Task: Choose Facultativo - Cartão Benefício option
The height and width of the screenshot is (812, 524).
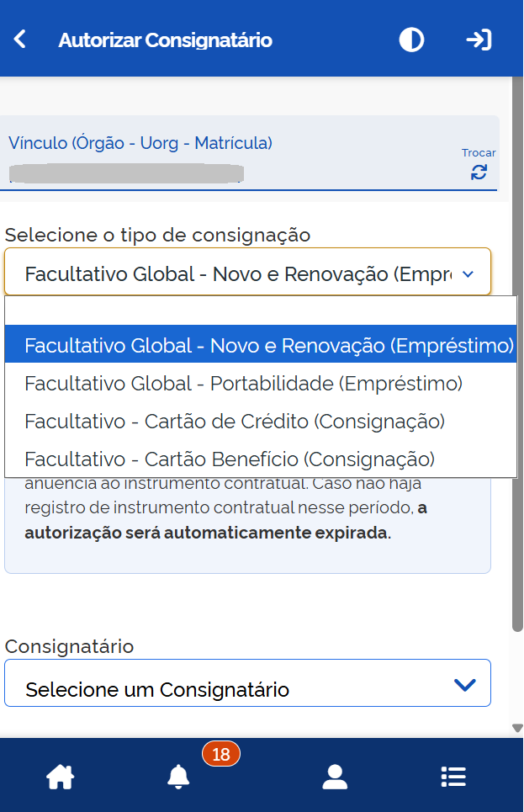Action: click(x=261, y=459)
